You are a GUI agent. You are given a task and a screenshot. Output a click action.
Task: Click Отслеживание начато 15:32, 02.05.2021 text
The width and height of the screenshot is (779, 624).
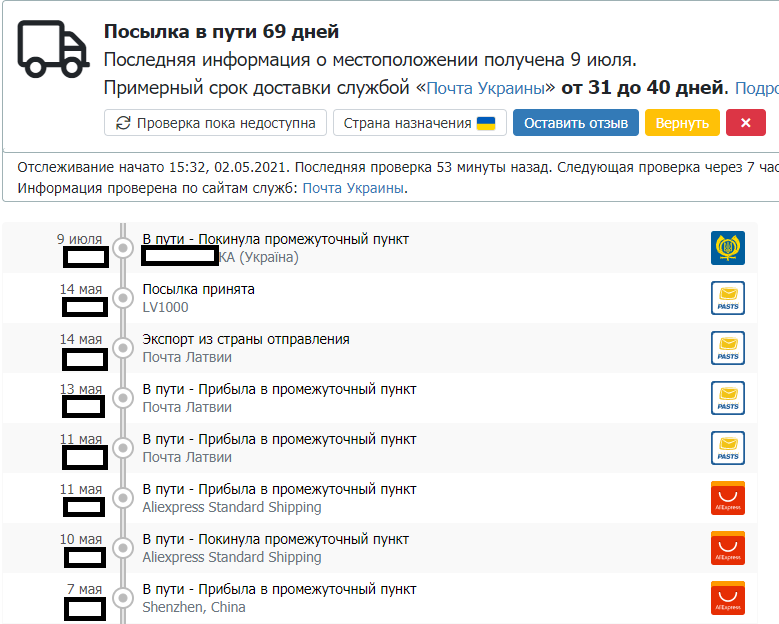coord(153,167)
